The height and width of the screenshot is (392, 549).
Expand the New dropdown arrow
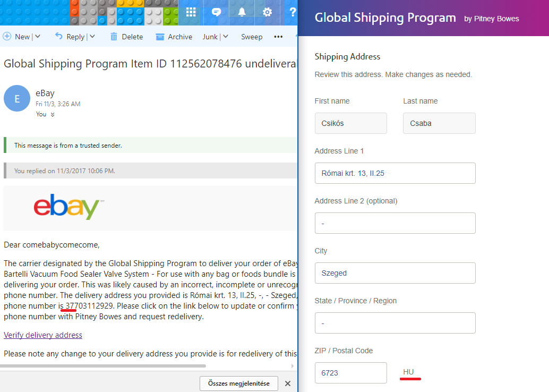[38, 37]
